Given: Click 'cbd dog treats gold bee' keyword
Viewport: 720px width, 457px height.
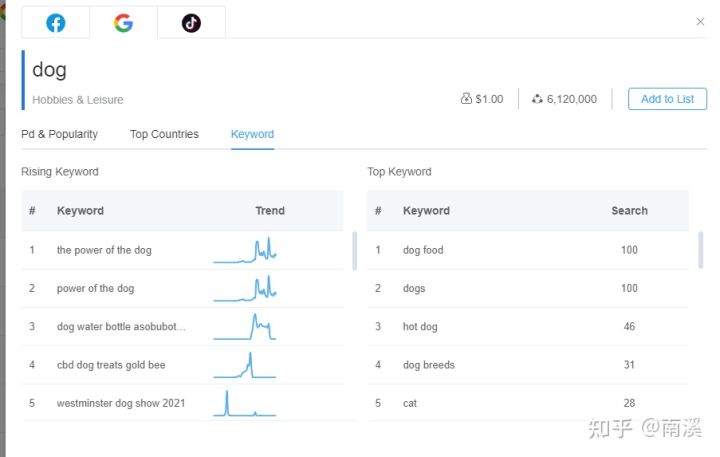Looking at the screenshot, I should point(111,365).
